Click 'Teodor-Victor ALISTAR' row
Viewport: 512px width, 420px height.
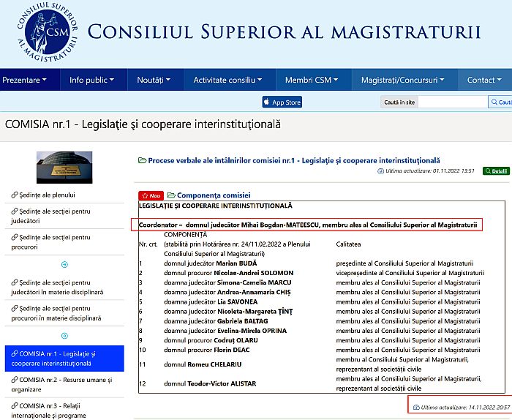click(x=310, y=383)
